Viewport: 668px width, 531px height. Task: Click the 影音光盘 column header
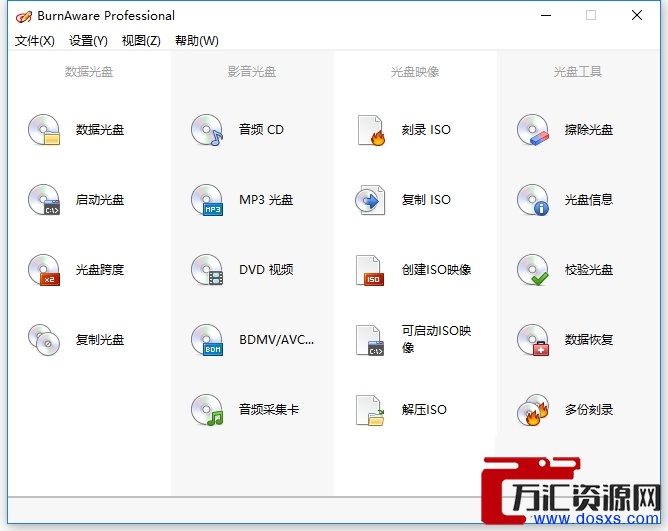click(x=252, y=72)
